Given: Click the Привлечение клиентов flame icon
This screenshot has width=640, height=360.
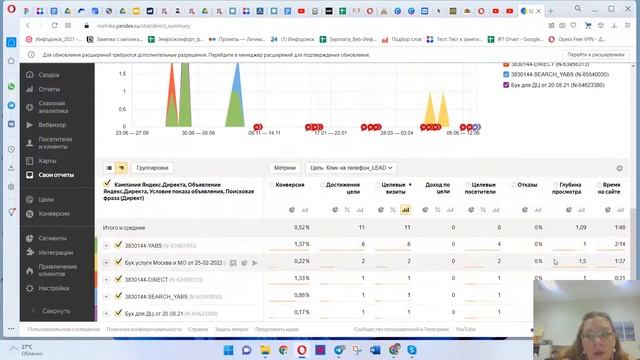Looking at the screenshot, I should [29, 270].
